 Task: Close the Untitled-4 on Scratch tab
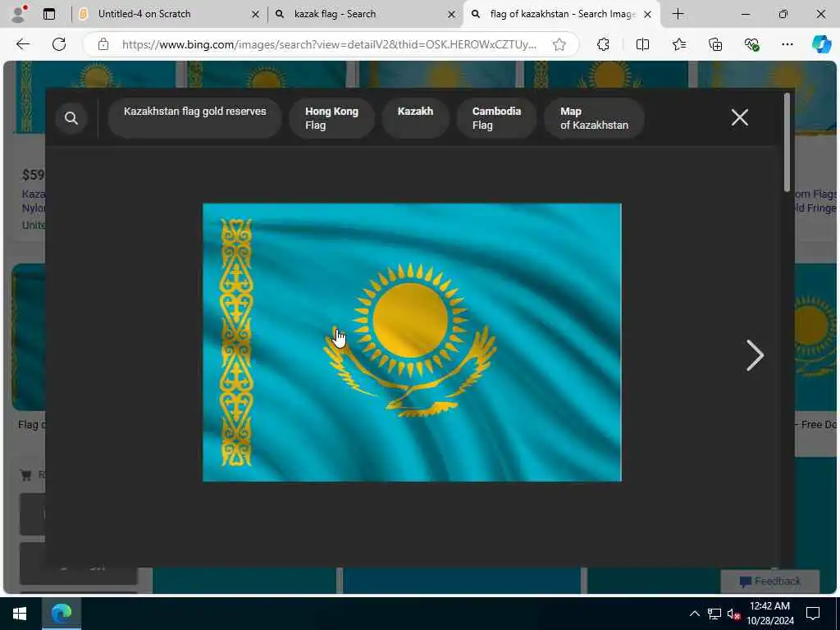(256, 15)
